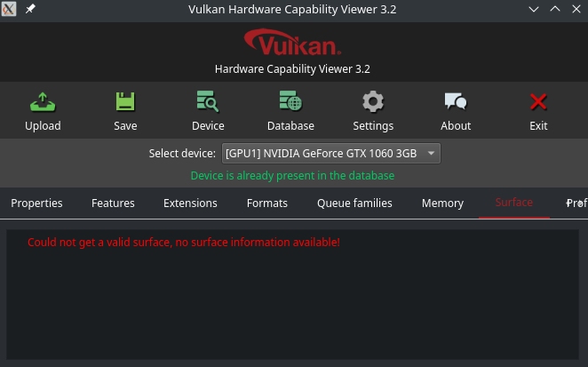Show the About speech bubble icon

click(x=456, y=101)
